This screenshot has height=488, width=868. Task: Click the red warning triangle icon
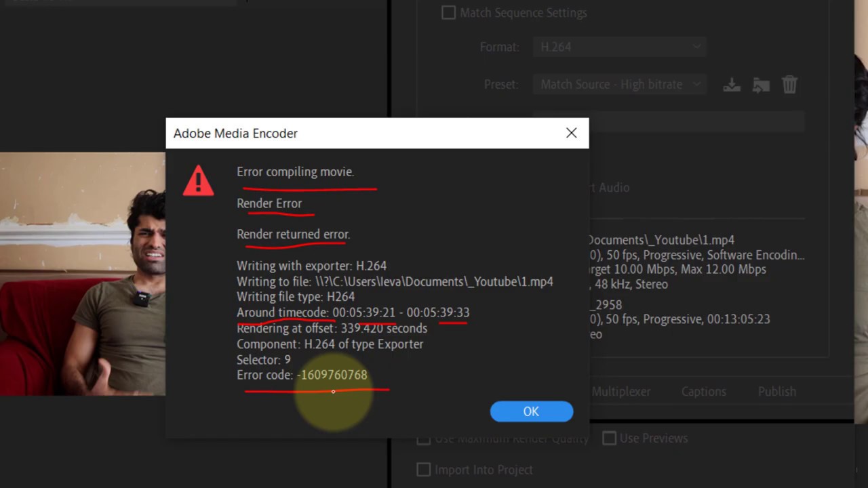(x=198, y=181)
